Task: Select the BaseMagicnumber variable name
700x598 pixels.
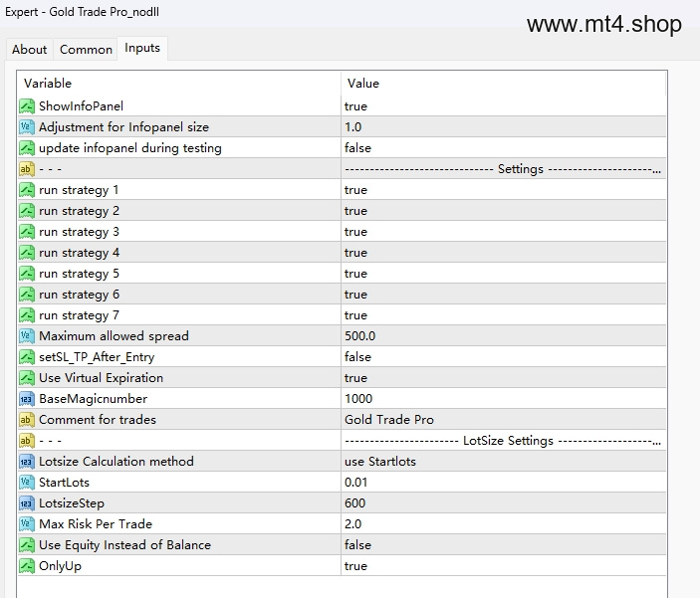Action: (93, 399)
